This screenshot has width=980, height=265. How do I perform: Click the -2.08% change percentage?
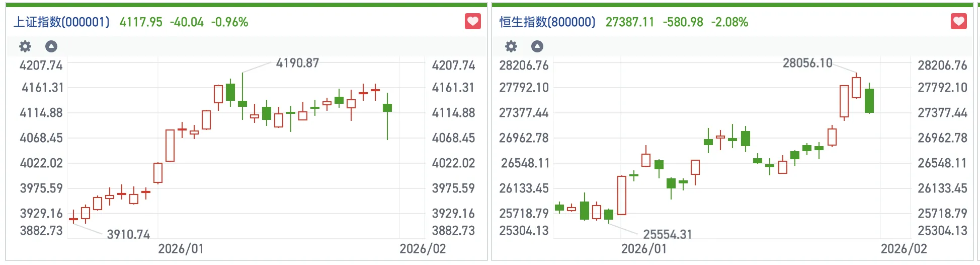[729, 22]
